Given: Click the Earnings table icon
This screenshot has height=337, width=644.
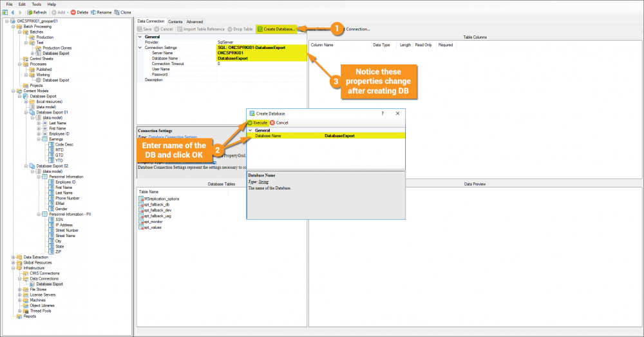Looking at the screenshot, I should [45, 139].
